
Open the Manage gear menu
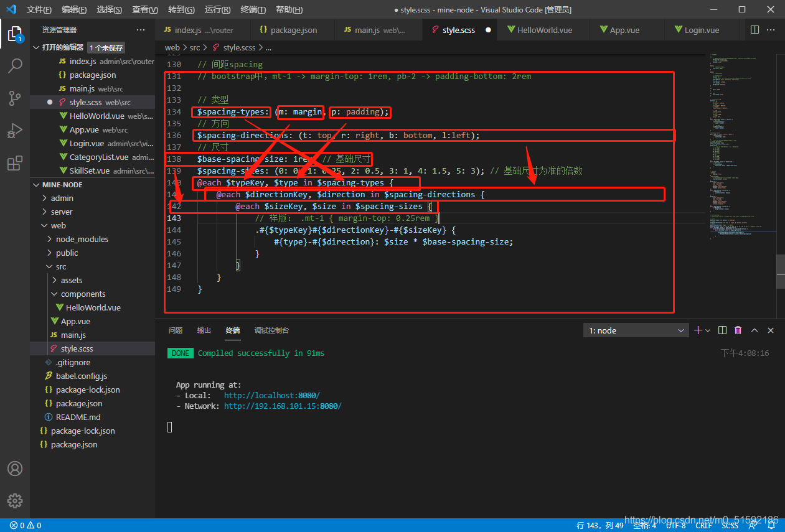click(15, 500)
